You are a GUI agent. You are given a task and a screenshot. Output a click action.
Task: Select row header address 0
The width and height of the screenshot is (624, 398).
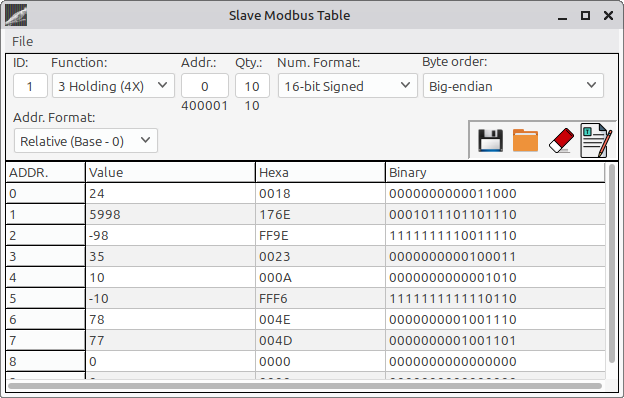click(x=45, y=193)
